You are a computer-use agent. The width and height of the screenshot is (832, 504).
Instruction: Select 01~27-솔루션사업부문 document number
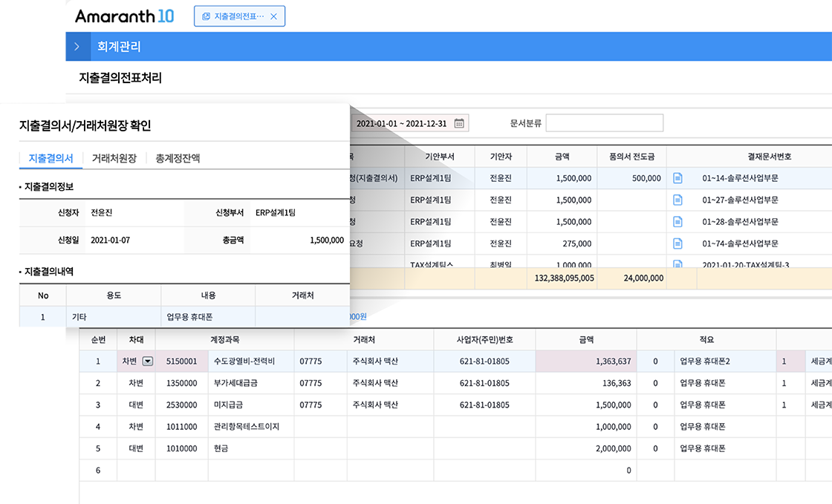[x=740, y=200]
